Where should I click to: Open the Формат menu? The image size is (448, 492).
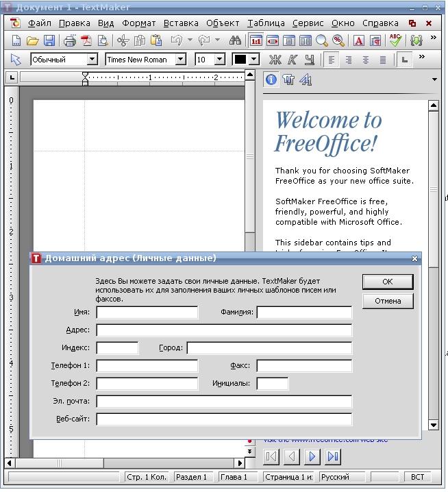138,23
